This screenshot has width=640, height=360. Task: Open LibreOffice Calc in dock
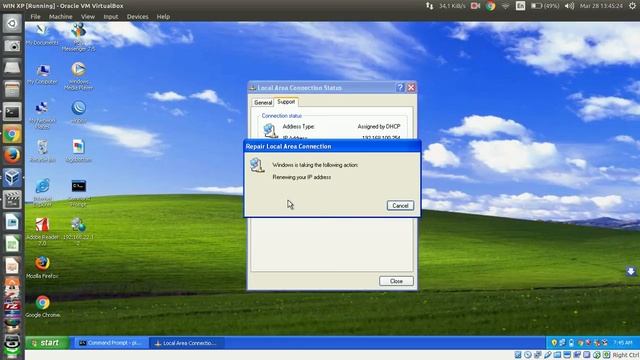pyautogui.click(x=12, y=244)
